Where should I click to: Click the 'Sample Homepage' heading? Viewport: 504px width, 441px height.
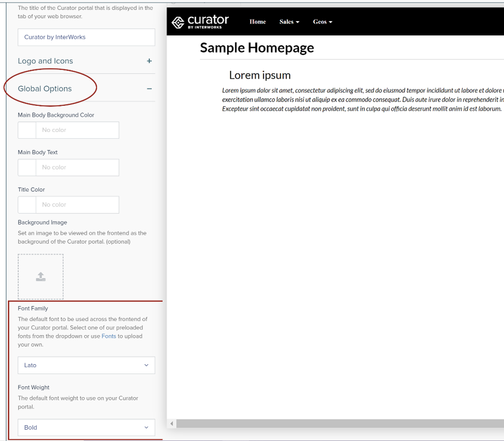(257, 48)
